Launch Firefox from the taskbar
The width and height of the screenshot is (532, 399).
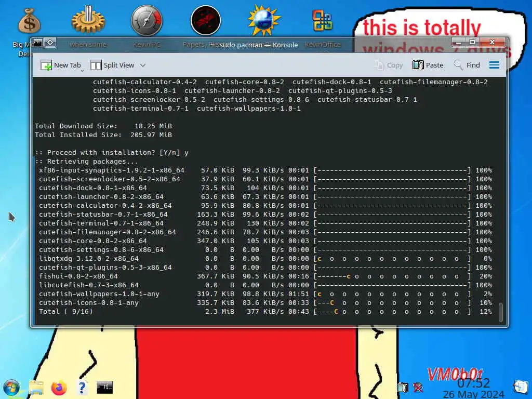[x=59, y=388]
